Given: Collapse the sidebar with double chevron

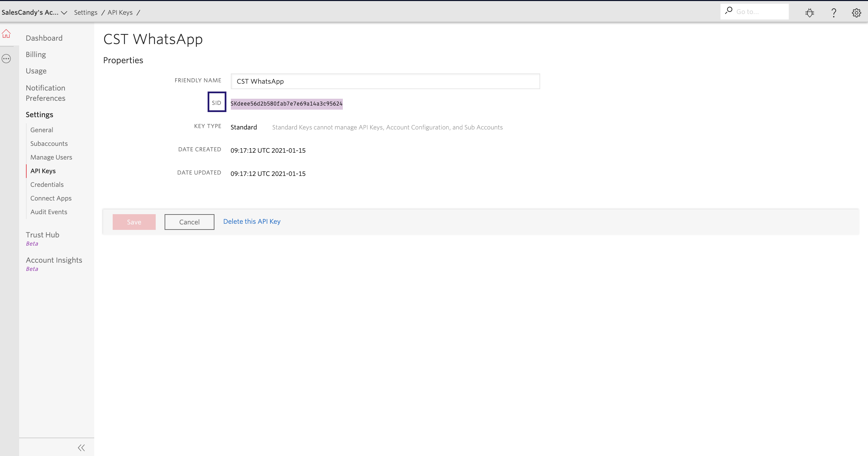Looking at the screenshot, I should 81,448.
